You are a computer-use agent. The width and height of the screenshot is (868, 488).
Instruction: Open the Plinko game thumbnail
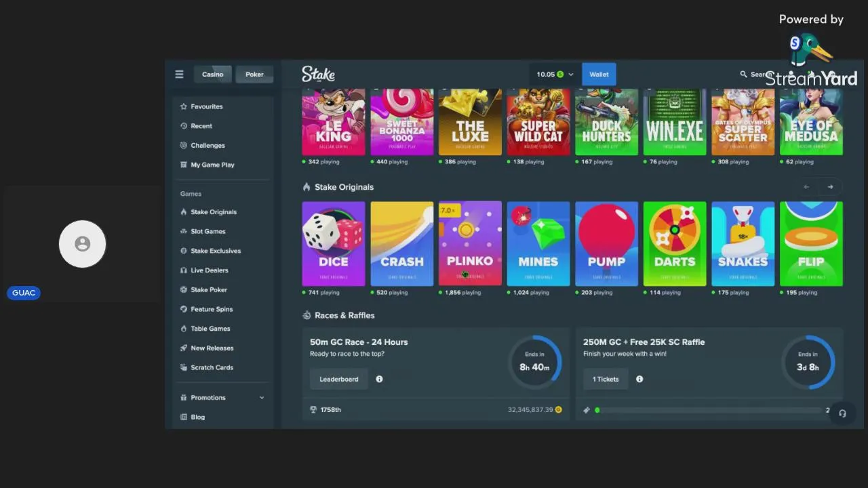470,243
